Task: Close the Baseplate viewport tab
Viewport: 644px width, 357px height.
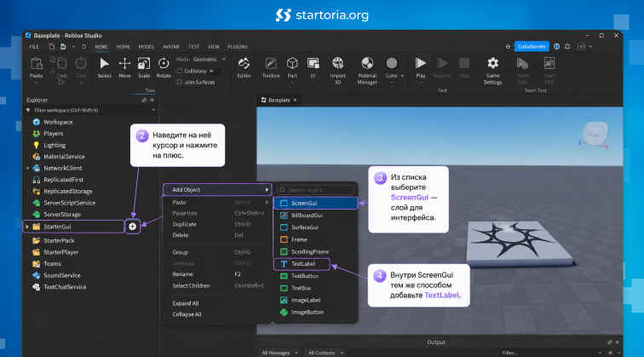Action: (x=295, y=100)
